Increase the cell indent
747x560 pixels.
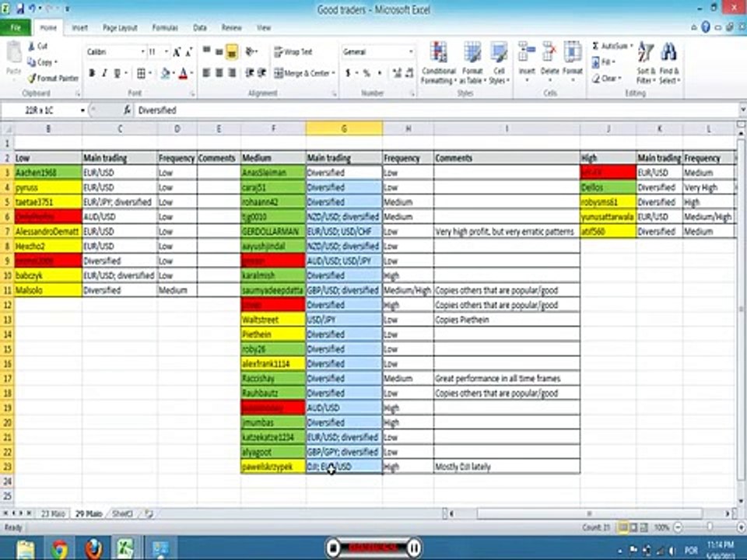click(261, 73)
